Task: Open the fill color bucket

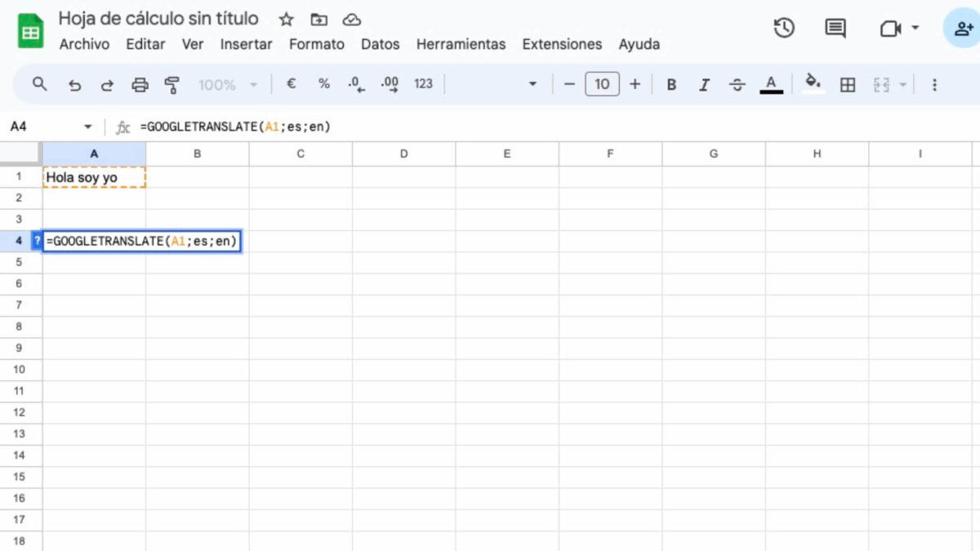Action: pyautogui.click(x=813, y=83)
